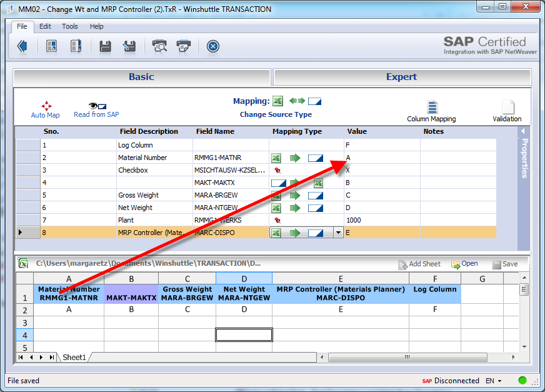Image resolution: width=545 pixels, height=392 pixels.
Task: Click the Log Column field description cell
Action: pyautogui.click(x=154, y=145)
